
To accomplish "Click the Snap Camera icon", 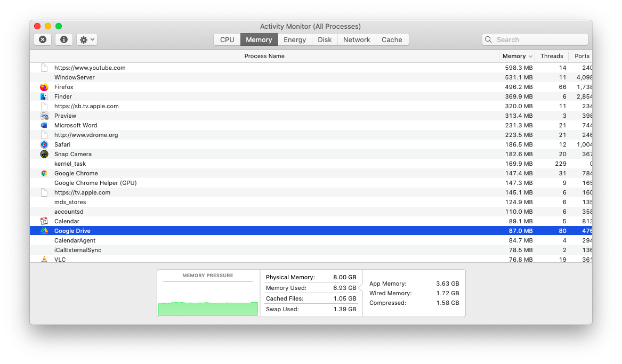I will click(x=44, y=154).
